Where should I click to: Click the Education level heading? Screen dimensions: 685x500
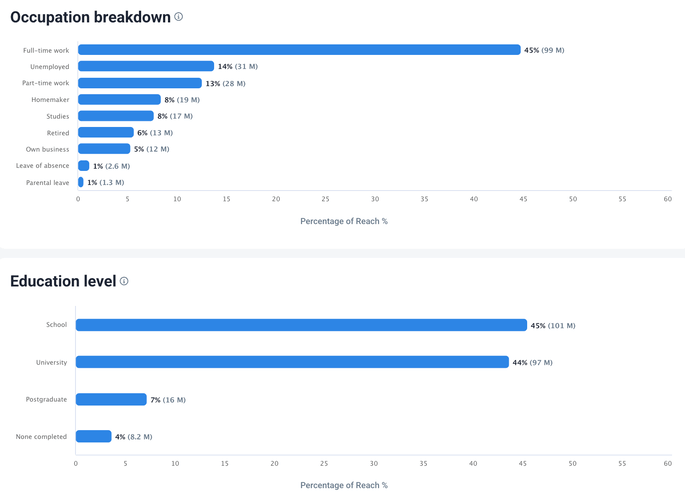click(x=63, y=281)
